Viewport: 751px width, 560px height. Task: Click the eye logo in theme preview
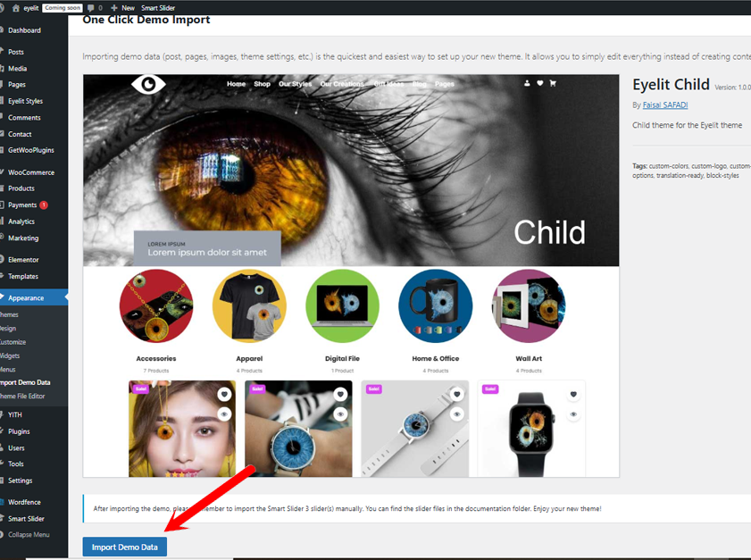[x=148, y=84]
